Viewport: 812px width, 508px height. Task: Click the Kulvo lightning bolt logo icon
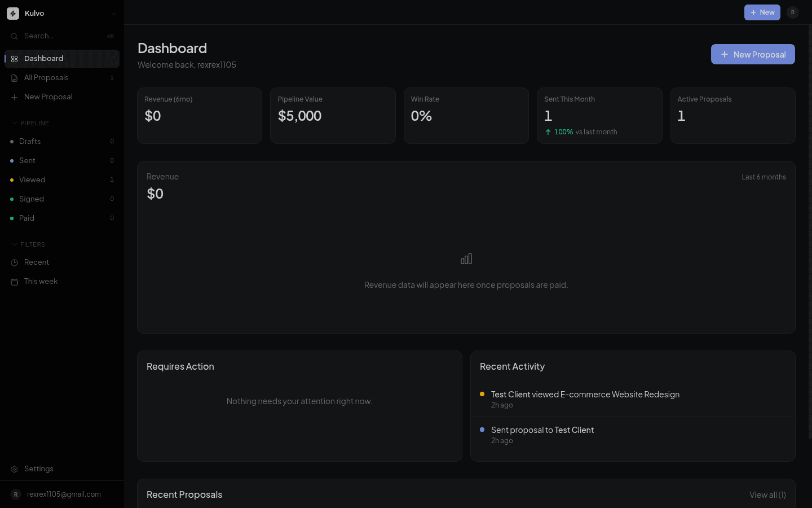[x=12, y=13]
